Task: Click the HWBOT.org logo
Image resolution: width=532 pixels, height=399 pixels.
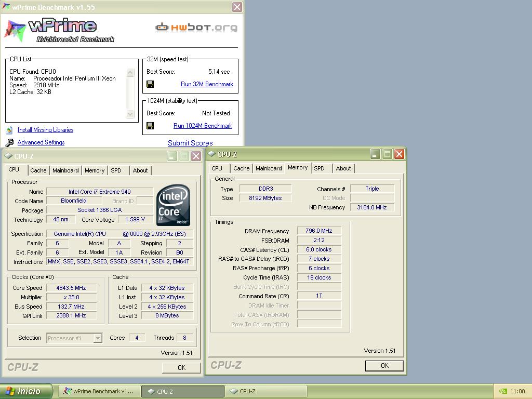Action: (196, 27)
